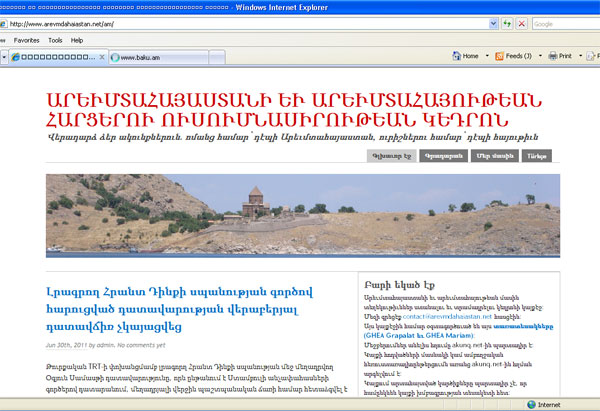Open the Tools menu
This screenshot has height=411, width=600.
55,40
